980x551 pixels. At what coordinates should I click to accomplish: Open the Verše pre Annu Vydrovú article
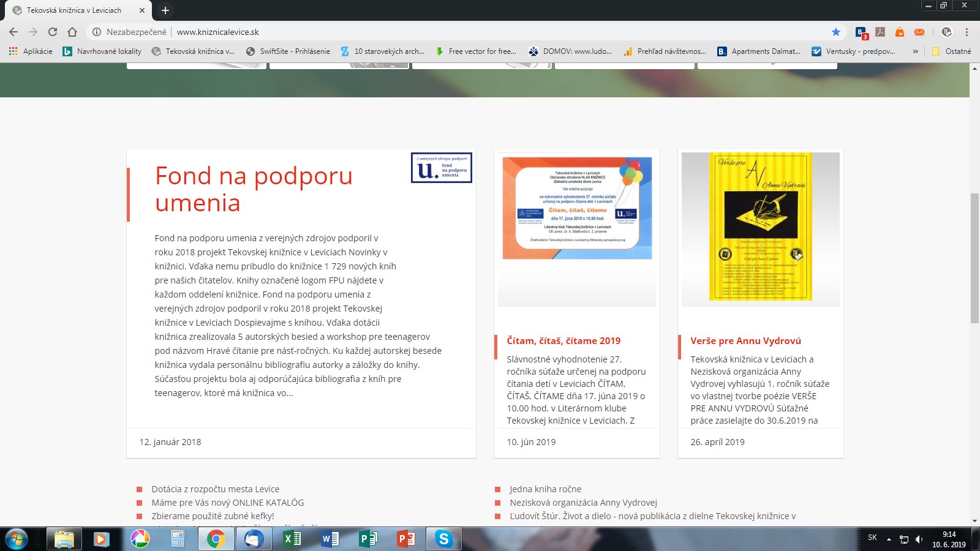point(745,340)
